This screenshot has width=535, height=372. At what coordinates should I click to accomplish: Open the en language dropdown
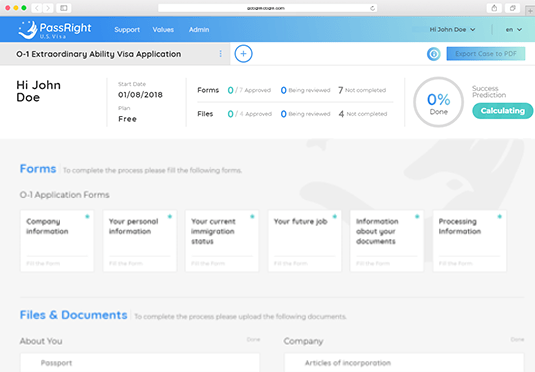(514, 30)
